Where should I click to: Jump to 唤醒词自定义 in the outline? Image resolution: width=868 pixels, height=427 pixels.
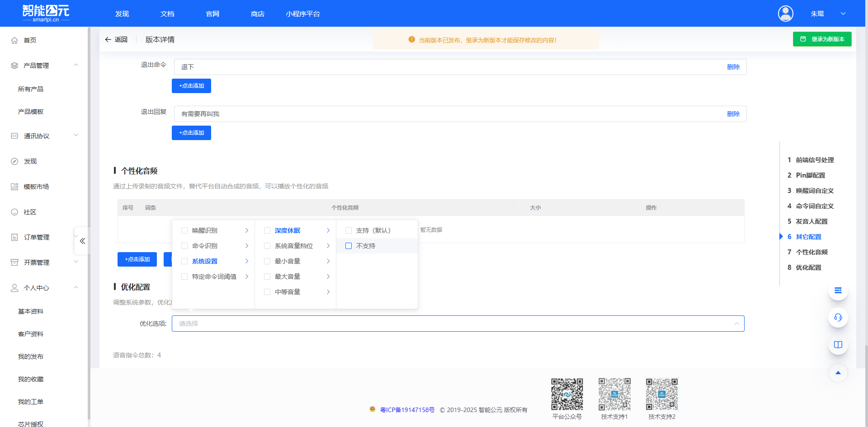(815, 191)
